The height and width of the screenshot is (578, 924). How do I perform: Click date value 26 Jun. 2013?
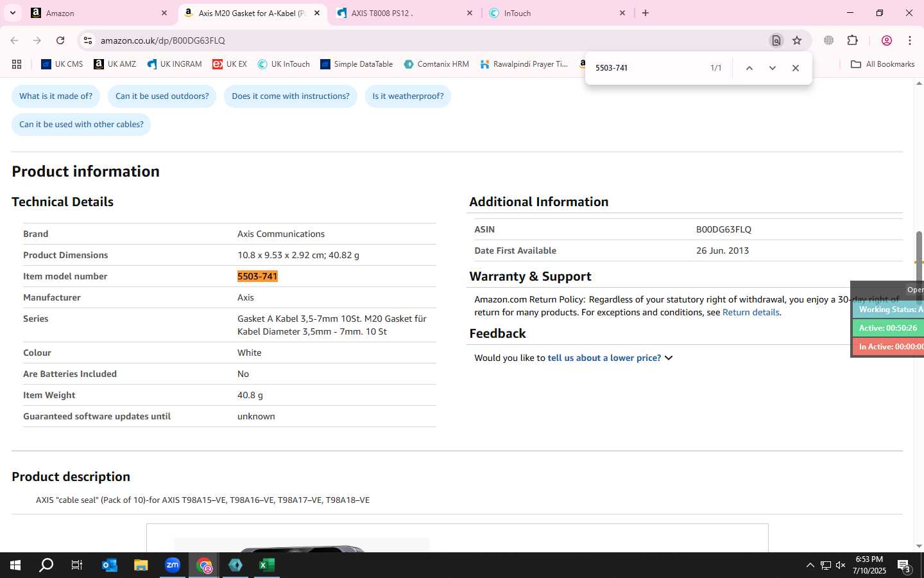(723, 251)
